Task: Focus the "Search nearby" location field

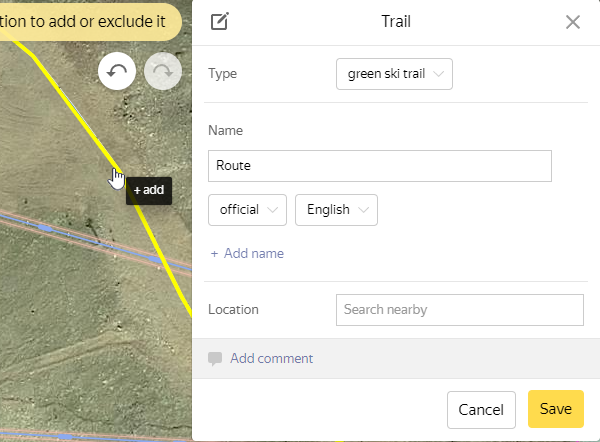Action: [x=460, y=310]
